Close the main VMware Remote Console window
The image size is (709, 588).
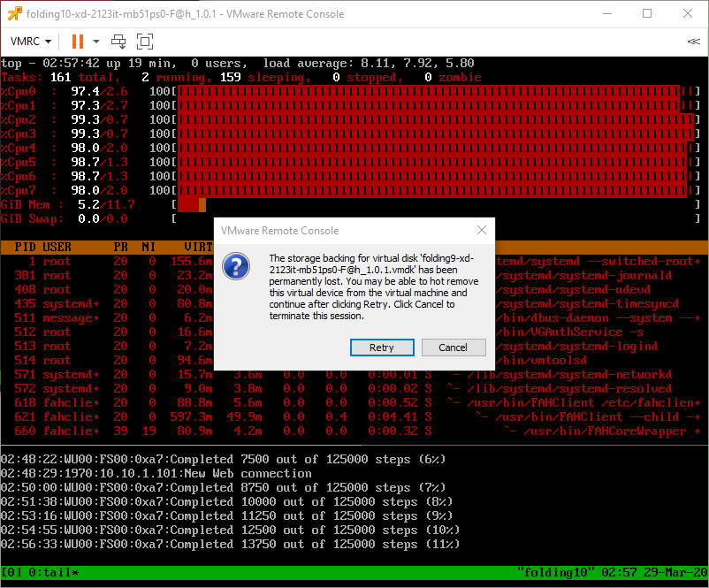click(x=688, y=14)
